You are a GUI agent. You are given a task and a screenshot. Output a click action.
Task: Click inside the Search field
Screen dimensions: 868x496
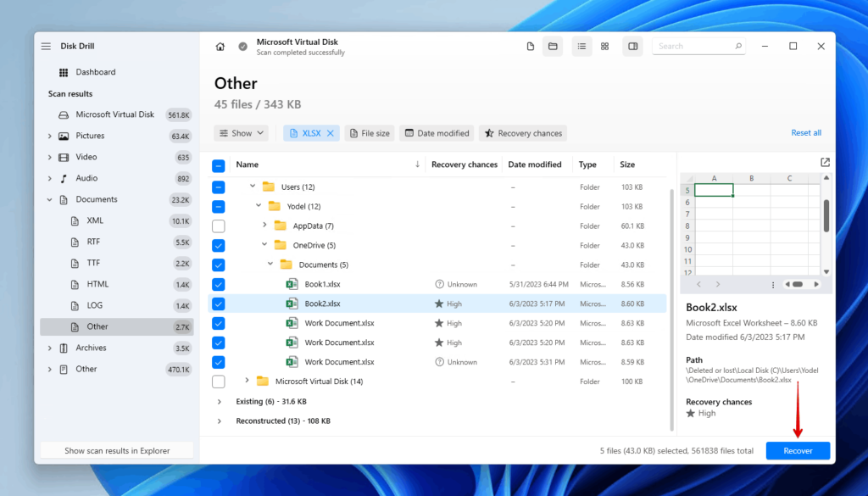(x=695, y=46)
